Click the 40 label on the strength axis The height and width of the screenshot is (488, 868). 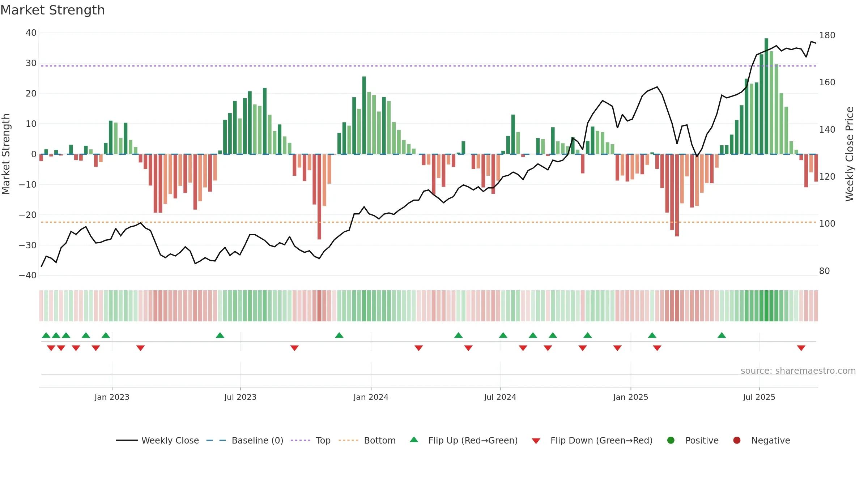click(x=31, y=33)
